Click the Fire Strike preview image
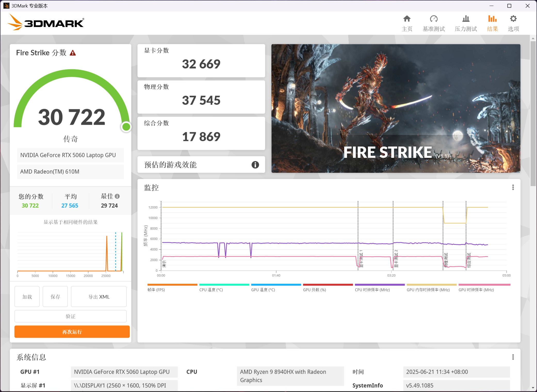 point(396,109)
